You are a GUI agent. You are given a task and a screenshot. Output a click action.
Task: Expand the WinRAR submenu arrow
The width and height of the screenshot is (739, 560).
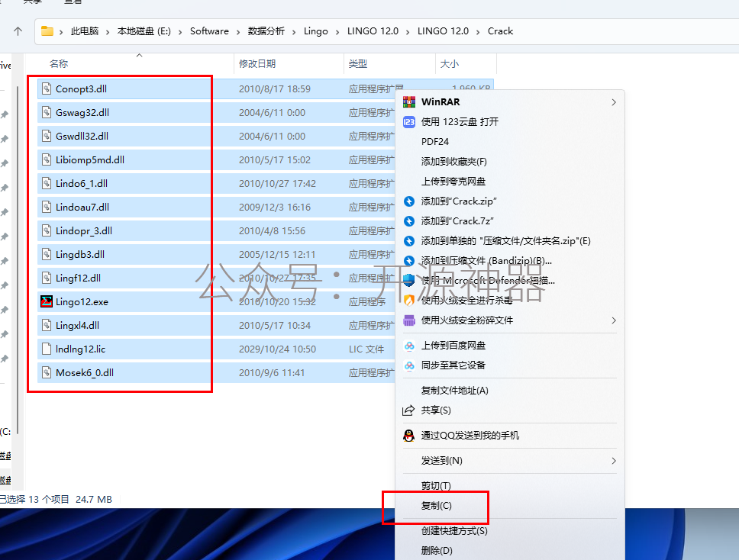point(614,102)
